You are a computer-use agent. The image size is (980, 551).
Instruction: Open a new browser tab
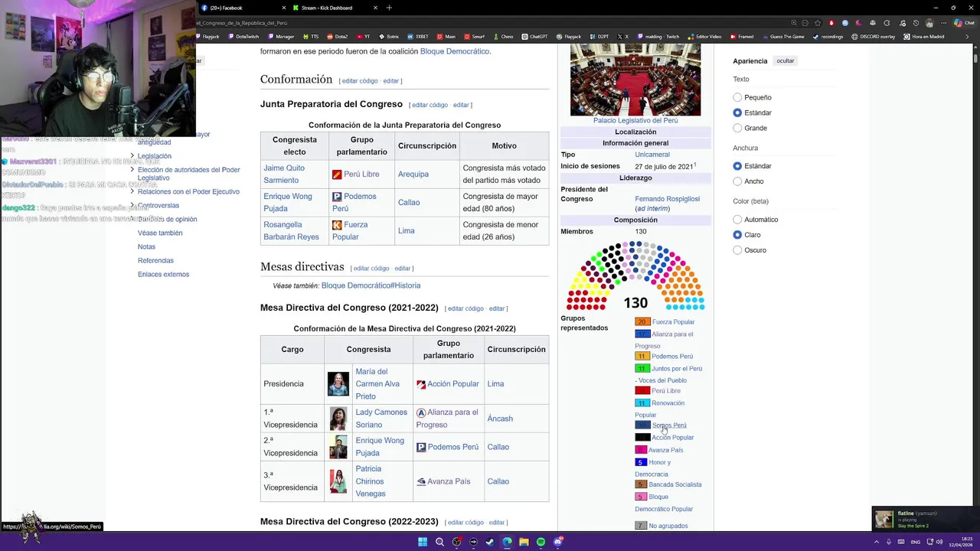pos(389,8)
